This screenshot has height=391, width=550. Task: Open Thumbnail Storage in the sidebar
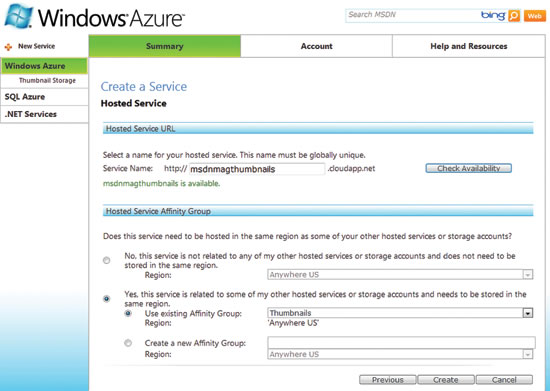click(47, 81)
